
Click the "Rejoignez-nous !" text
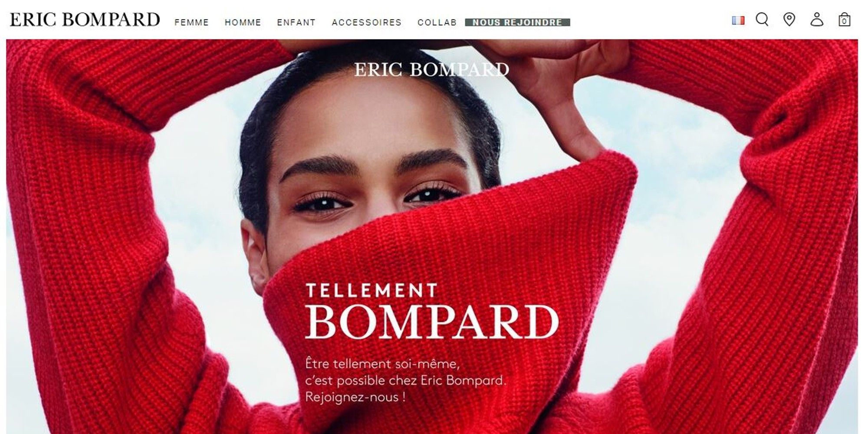pyautogui.click(x=355, y=397)
